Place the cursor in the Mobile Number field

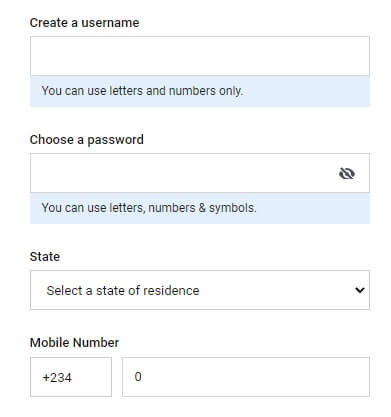pyautogui.click(x=246, y=377)
